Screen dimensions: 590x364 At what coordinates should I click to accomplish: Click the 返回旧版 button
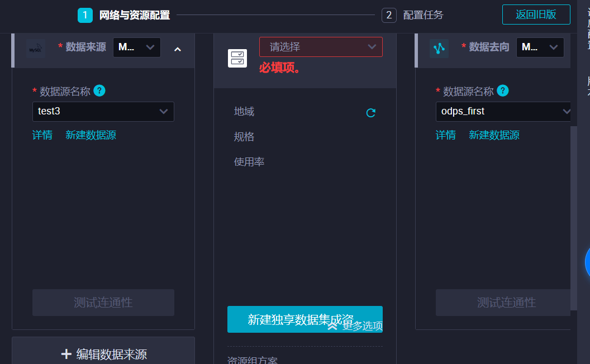point(536,15)
